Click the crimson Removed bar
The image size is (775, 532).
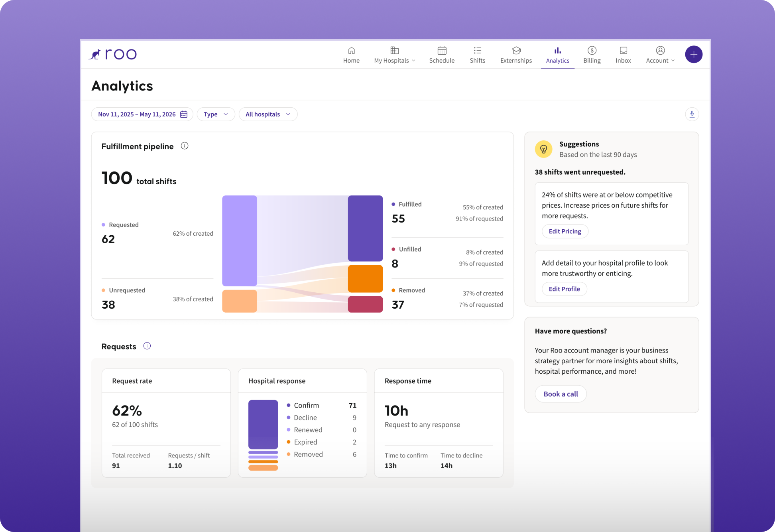point(365,304)
